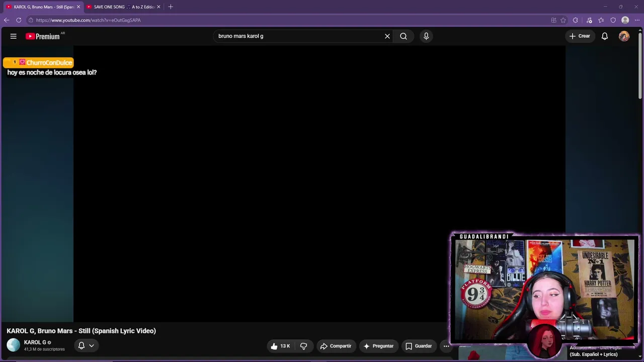Image resolution: width=644 pixels, height=362 pixels.
Task: Like the video (13 K)
Action: coord(280,346)
